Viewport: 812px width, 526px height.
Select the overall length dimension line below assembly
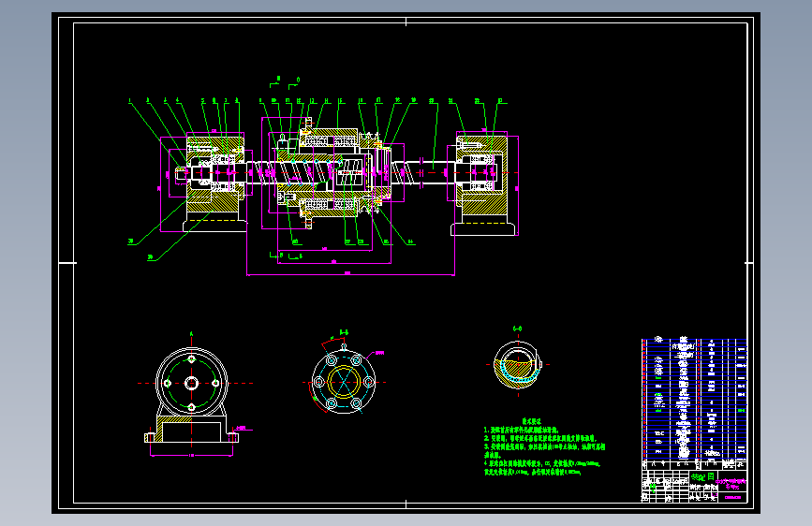tap(350, 274)
